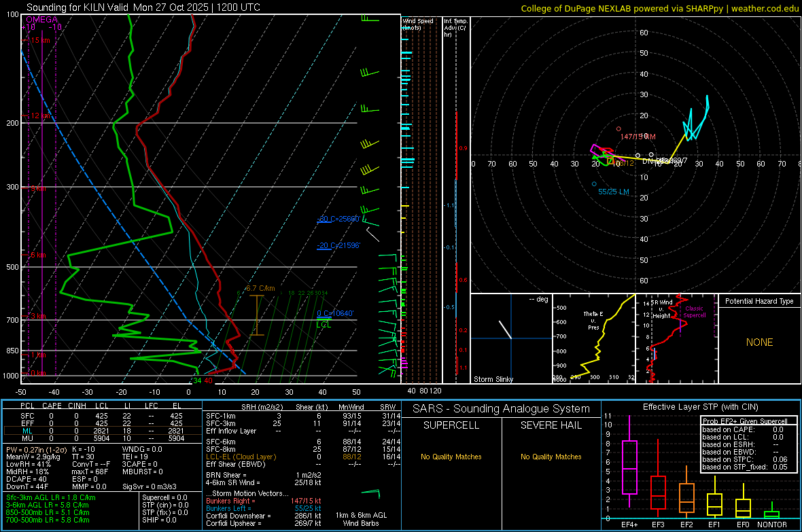
Task: Click the 'Inf. Temp. Adv.' panel header
Action: click(x=455, y=28)
